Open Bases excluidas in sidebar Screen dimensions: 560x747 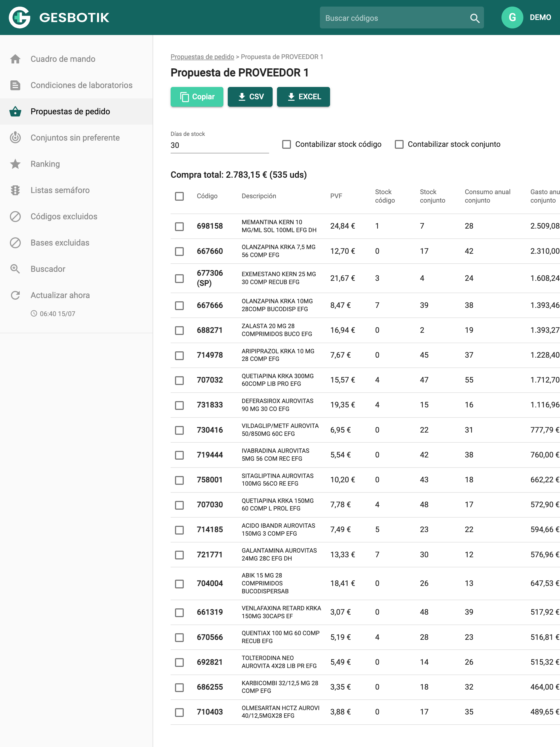76,243
